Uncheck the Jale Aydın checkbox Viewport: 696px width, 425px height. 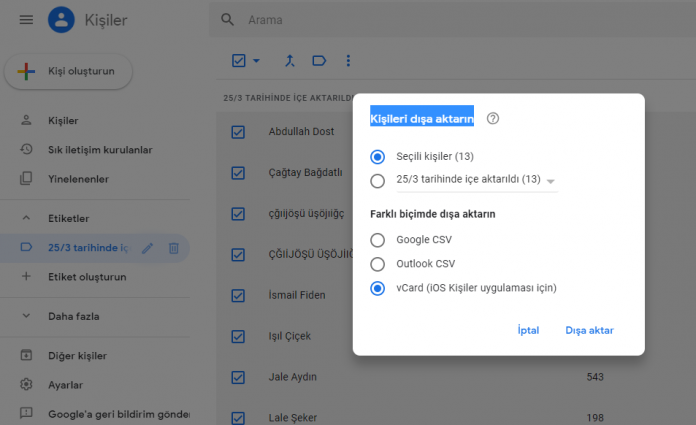point(238,377)
